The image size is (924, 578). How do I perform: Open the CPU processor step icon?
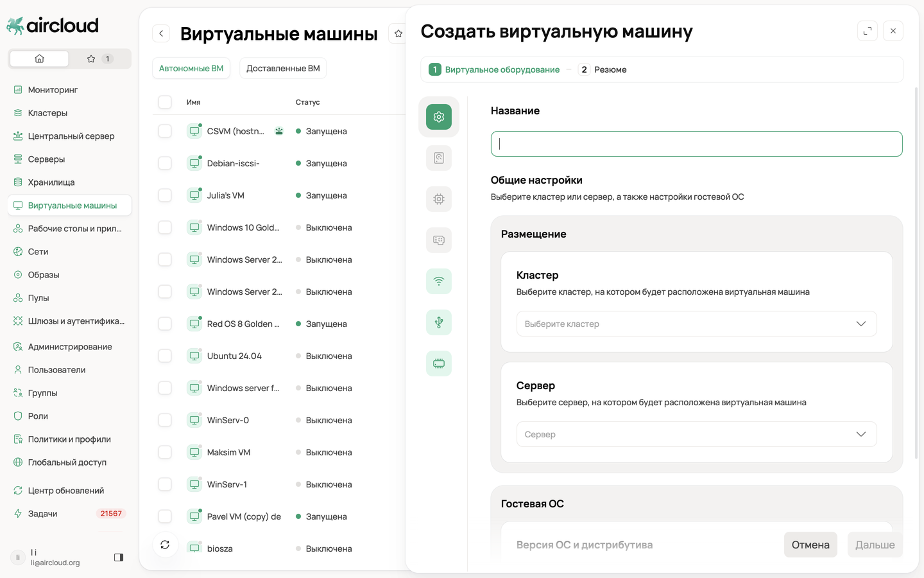tap(439, 199)
